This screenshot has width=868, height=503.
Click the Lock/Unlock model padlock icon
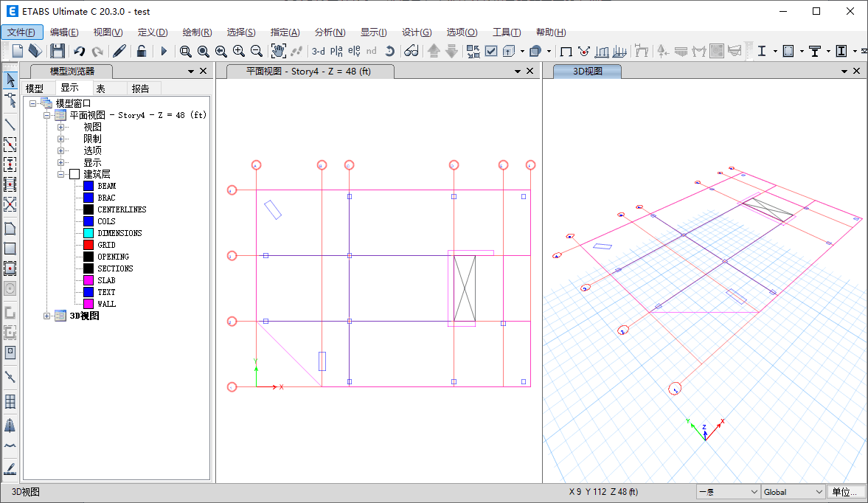141,51
